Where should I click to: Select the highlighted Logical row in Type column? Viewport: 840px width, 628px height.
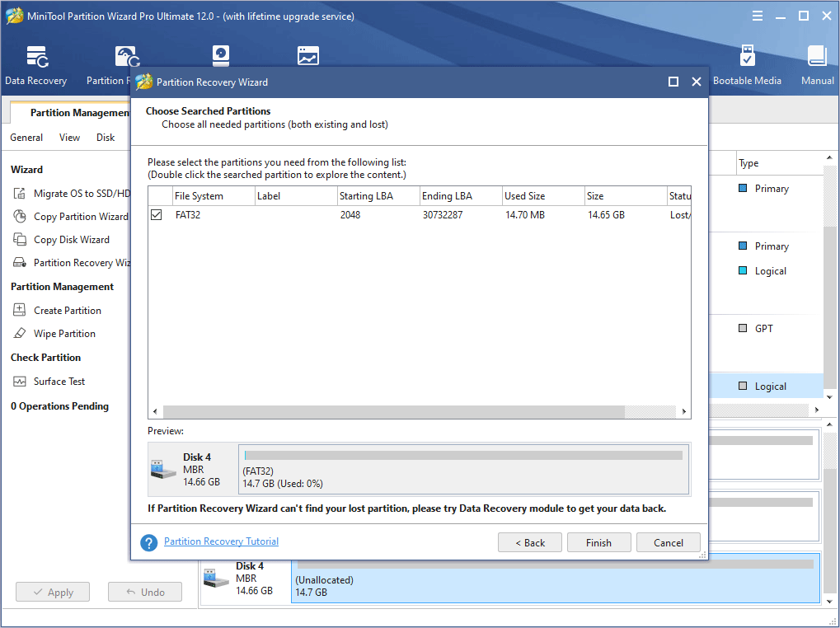(767, 386)
